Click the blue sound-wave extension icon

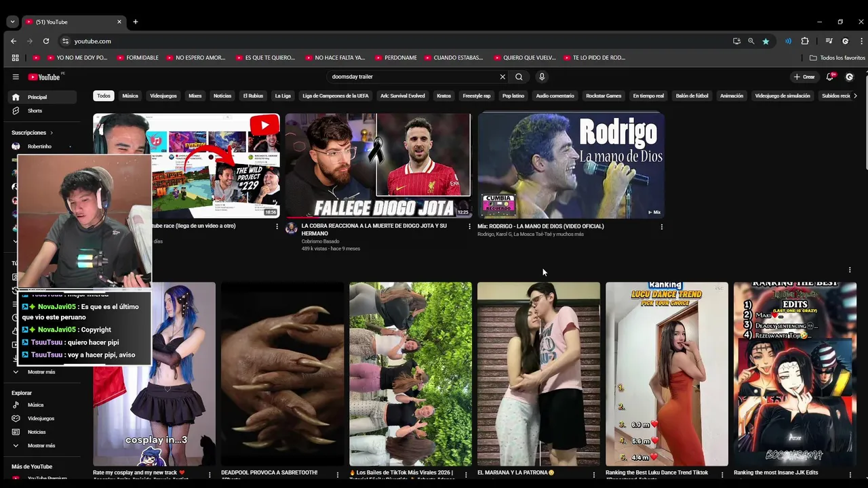click(x=788, y=41)
